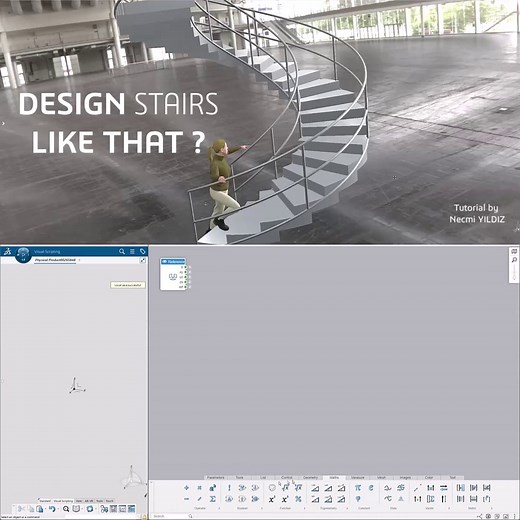Toggle the eye on the Reference node
The width and height of the screenshot is (520, 520).
(x=164, y=262)
